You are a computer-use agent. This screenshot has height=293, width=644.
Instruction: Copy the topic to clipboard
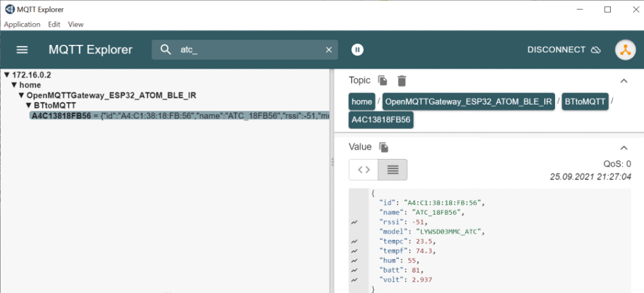pyautogui.click(x=382, y=80)
